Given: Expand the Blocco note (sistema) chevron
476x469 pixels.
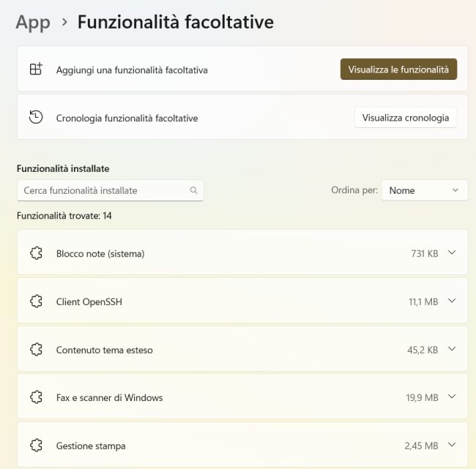Looking at the screenshot, I should 452,252.
